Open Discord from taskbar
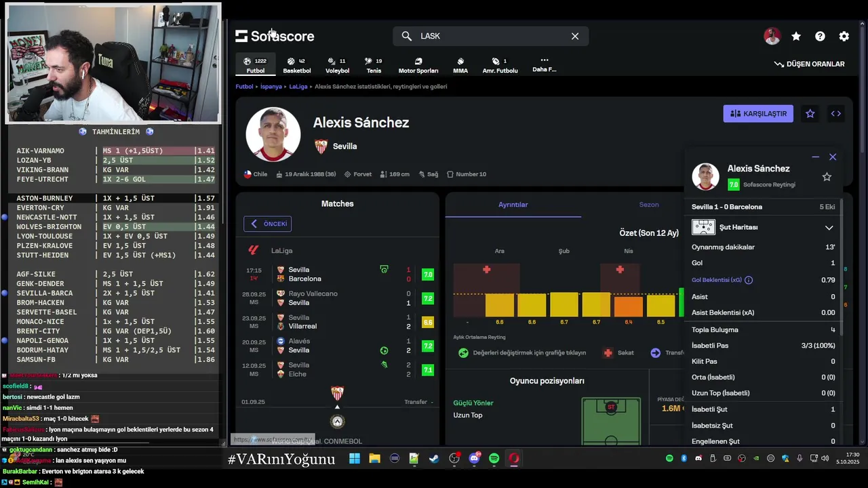868x488 pixels. click(x=474, y=459)
